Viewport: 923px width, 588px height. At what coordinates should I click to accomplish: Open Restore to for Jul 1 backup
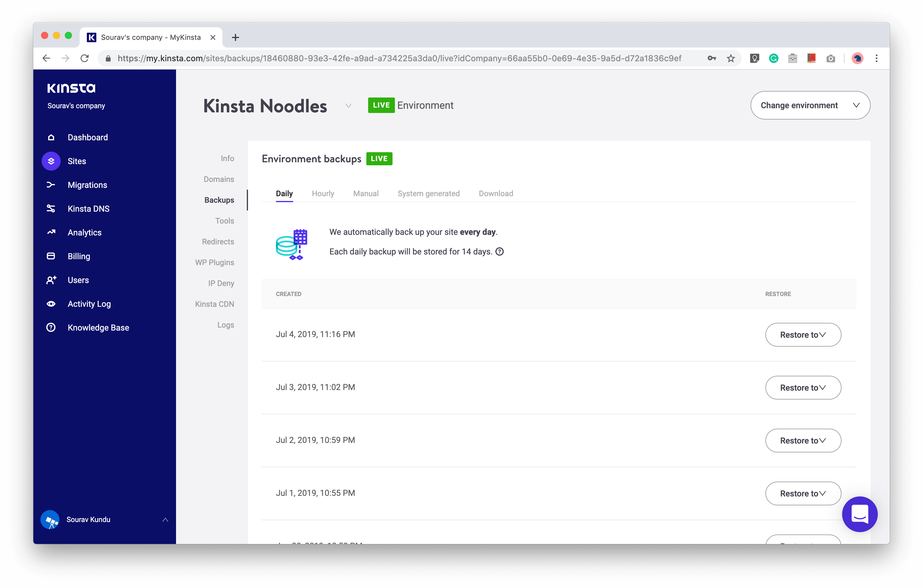click(803, 493)
